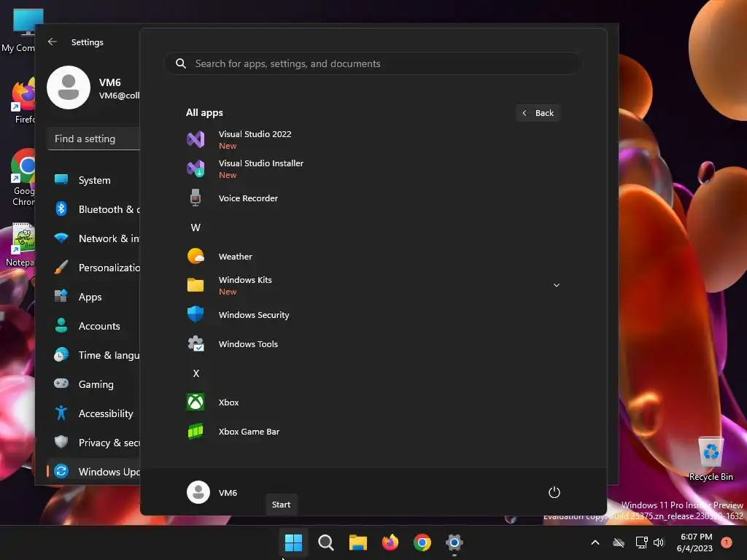Open Visual Studio 2022 from All apps

click(373, 139)
